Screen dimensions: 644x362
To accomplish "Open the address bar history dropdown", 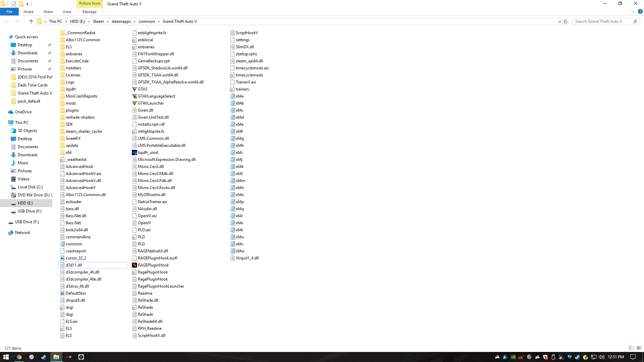I will tap(559, 21).
